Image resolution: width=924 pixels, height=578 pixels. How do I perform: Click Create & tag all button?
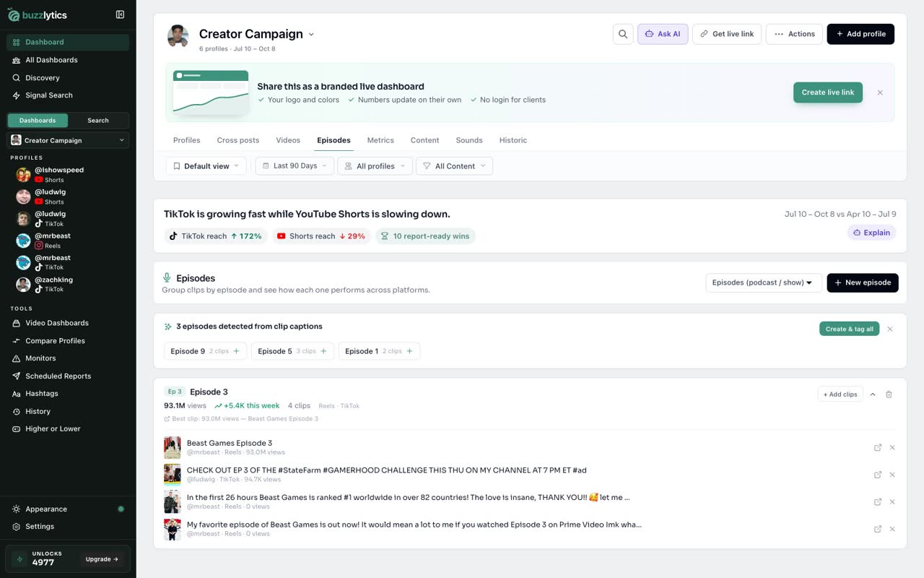click(x=850, y=329)
